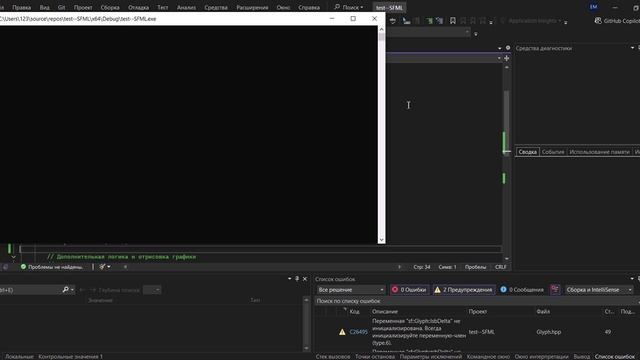640x360 pixels.
Task: Open the Сборка menu
Action: 110,7
